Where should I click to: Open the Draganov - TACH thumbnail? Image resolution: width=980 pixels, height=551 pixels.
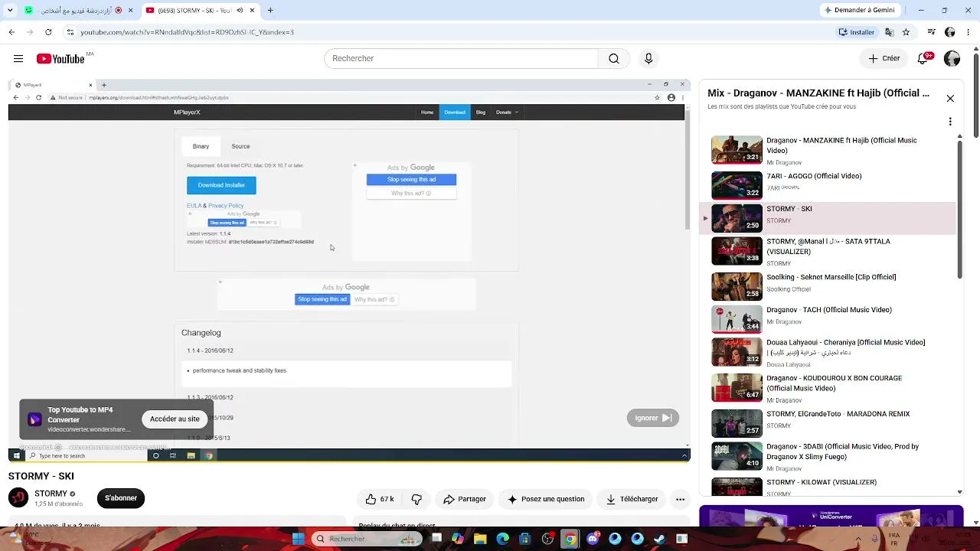[737, 319]
